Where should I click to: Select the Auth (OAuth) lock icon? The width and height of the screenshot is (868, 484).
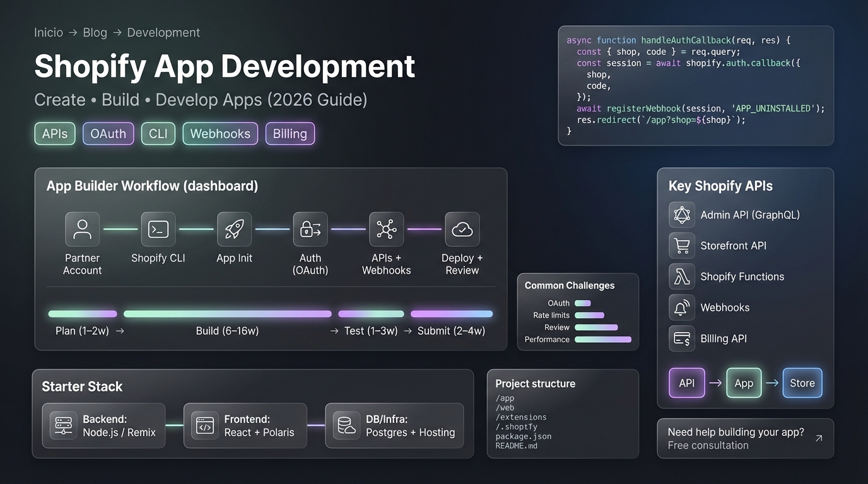point(310,229)
